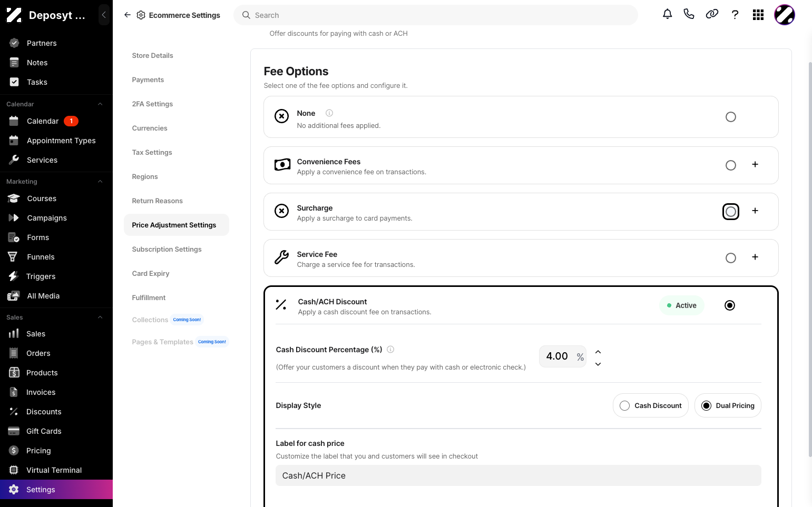The image size is (812, 507).
Task: Collapse the Marketing sidebar section
Action: point(100,182)
